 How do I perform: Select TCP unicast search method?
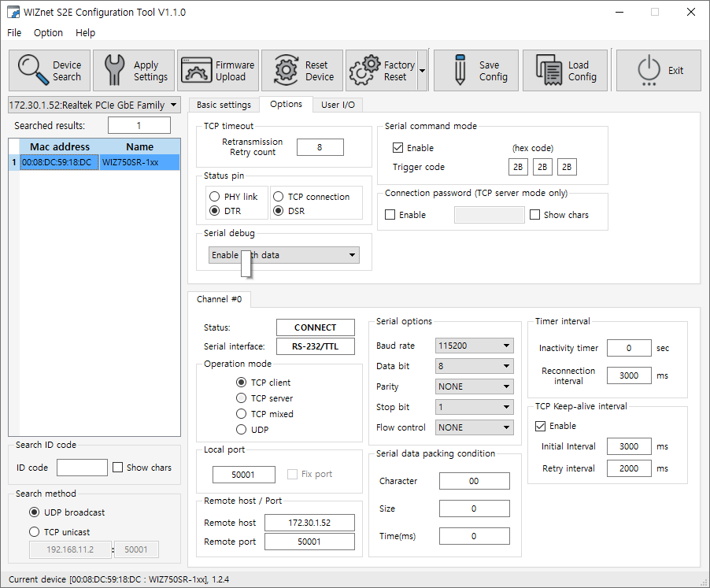(x=35, y=532)
